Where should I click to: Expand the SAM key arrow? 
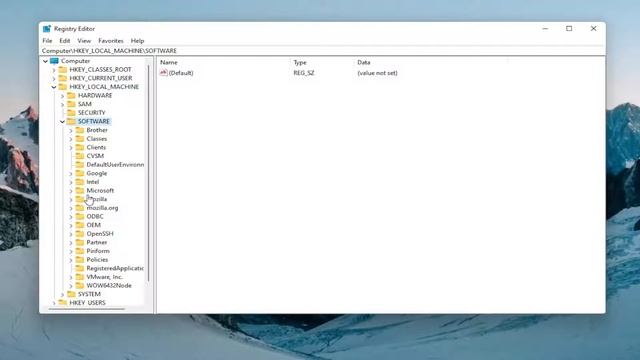62,104
